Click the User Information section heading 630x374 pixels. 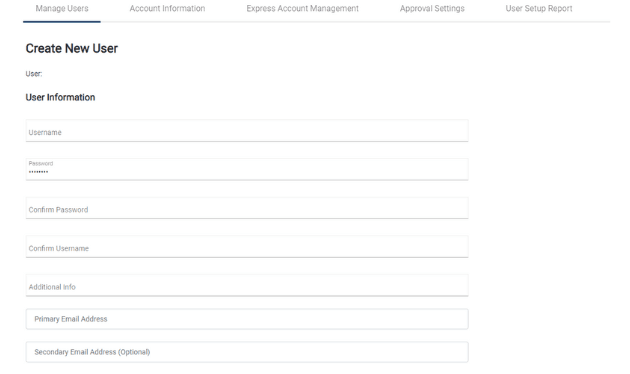coord(60,97)
